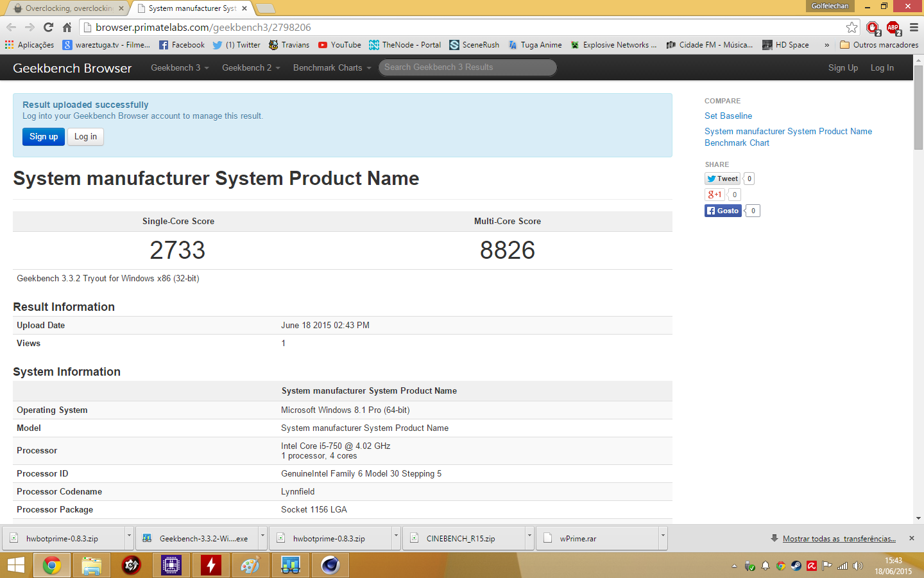Show hidden bookmarks with the chevron
This screenshot has height=578, width=924.
coord(826,45)
